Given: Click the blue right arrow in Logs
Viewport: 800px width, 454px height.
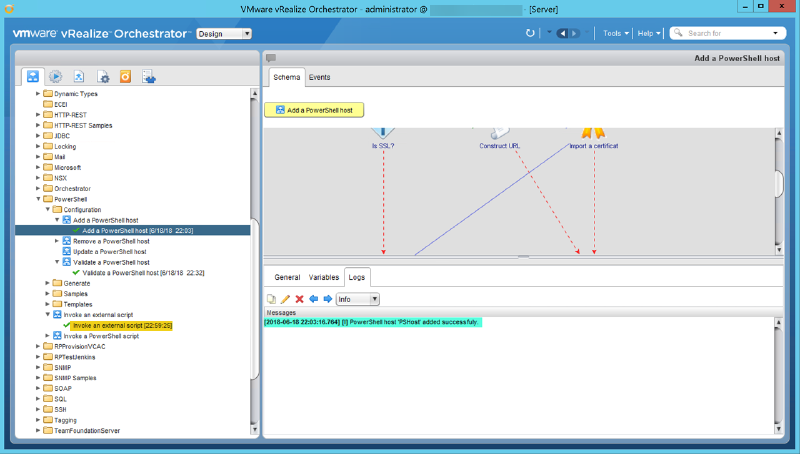Looking at the screenshot, I should coord(328,299).
